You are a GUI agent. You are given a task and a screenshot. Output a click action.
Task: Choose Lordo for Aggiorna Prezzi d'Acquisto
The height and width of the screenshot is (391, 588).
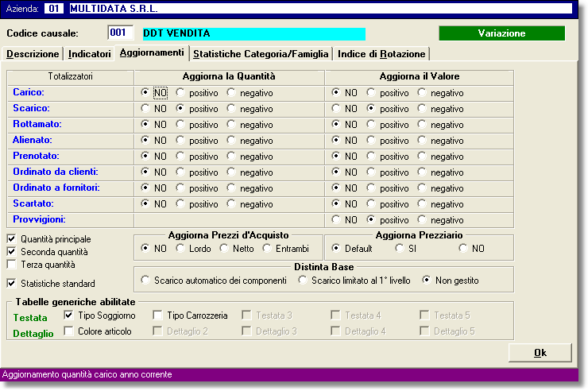(180, 248)
